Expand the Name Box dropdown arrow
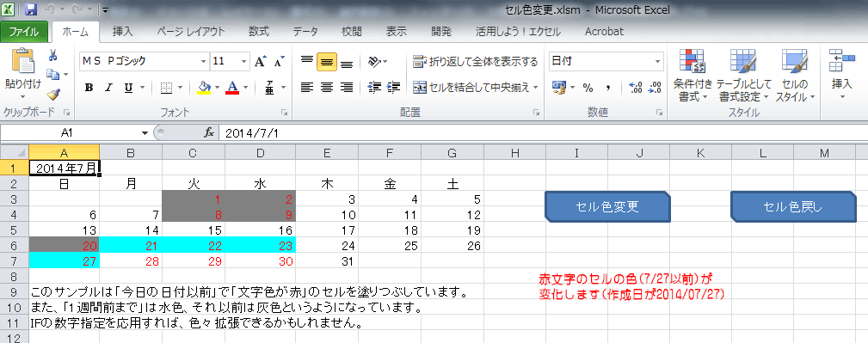 coord(145,132)
